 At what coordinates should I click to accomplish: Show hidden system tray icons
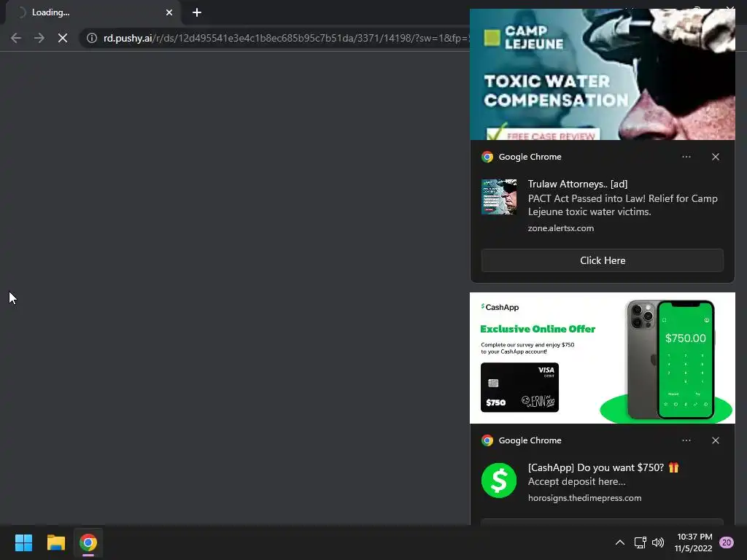[x=620, y=542]
